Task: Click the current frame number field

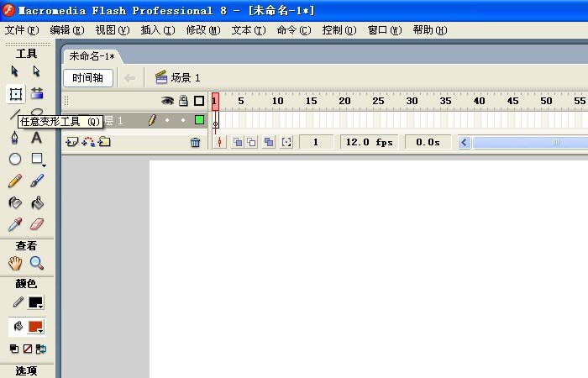Action: 316,142
